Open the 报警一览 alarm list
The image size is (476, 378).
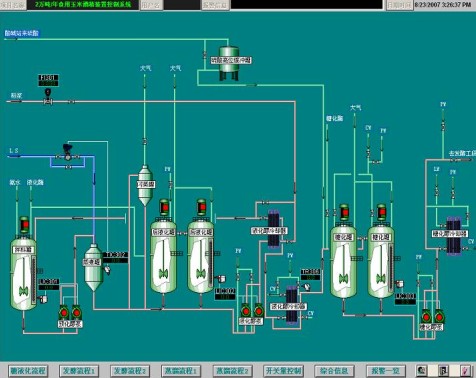[386, 371]
